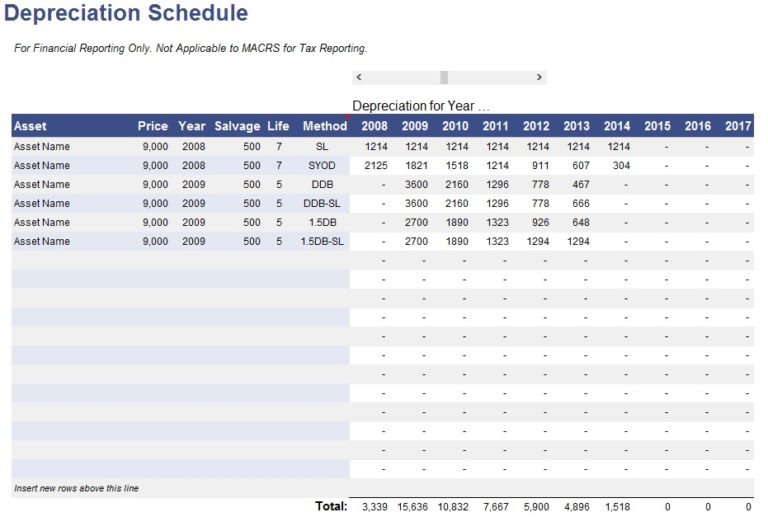Select the 467 depreciation value

click(x=581, y=185)
